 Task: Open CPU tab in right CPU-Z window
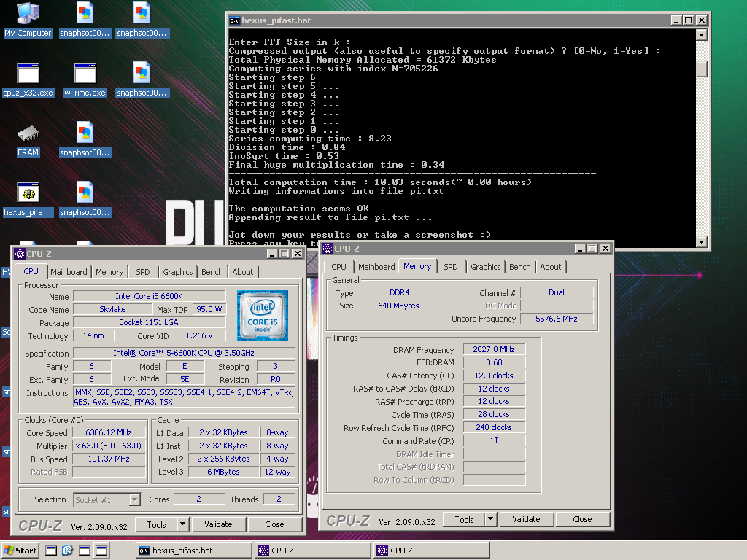tap(338, 267)
